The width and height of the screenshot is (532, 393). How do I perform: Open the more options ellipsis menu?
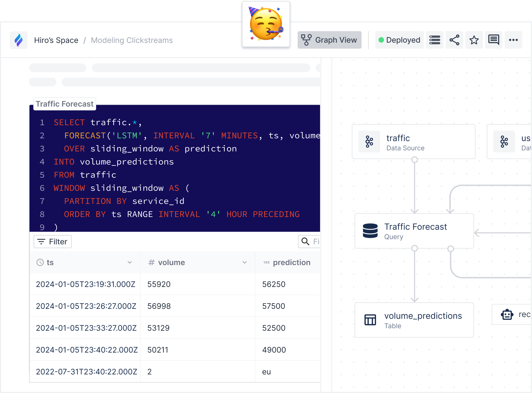click(513, 40)
